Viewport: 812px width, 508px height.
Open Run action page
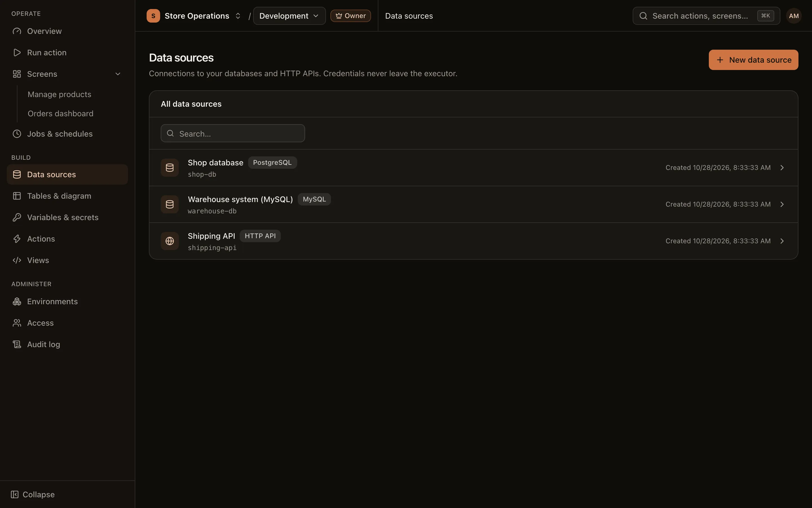(67, 53)
